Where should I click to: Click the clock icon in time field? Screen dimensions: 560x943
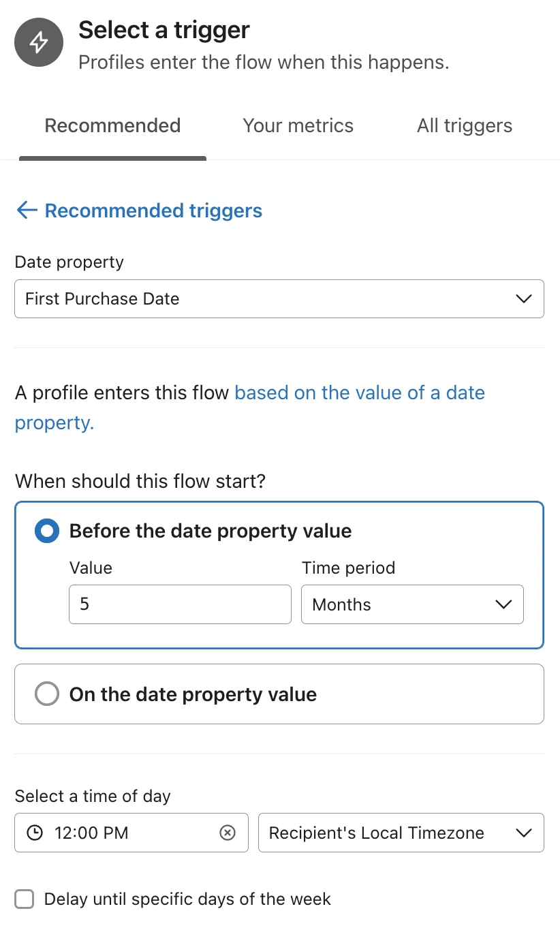click(x=34, y=833)
